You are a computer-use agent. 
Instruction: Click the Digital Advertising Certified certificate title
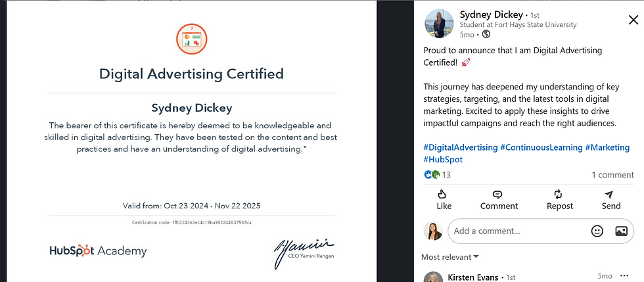click(191, 74)
